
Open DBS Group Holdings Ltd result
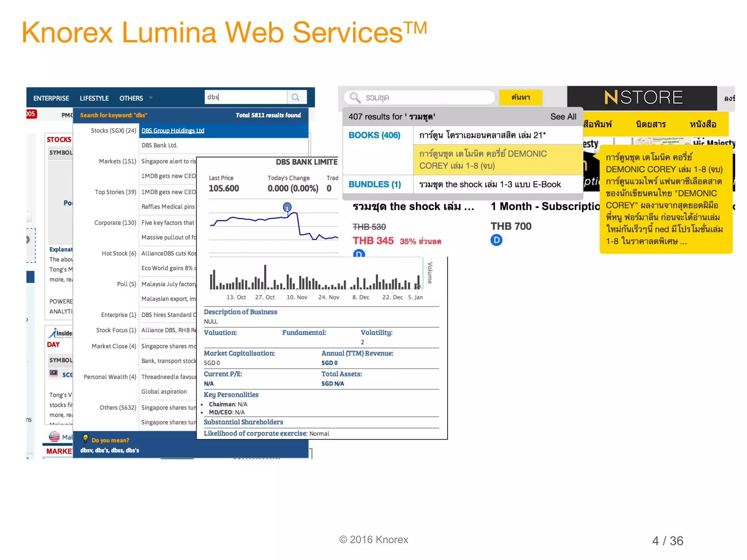click(173, 131)
